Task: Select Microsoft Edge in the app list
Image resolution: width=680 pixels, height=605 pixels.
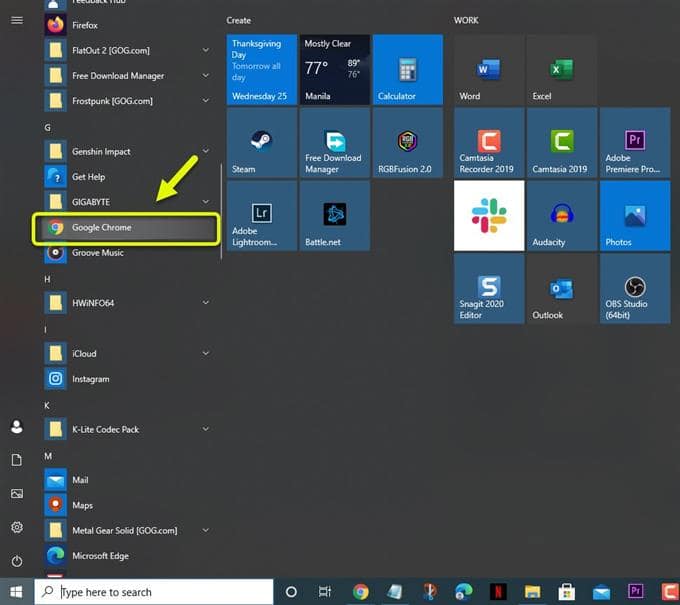Action: click(100, 556)
